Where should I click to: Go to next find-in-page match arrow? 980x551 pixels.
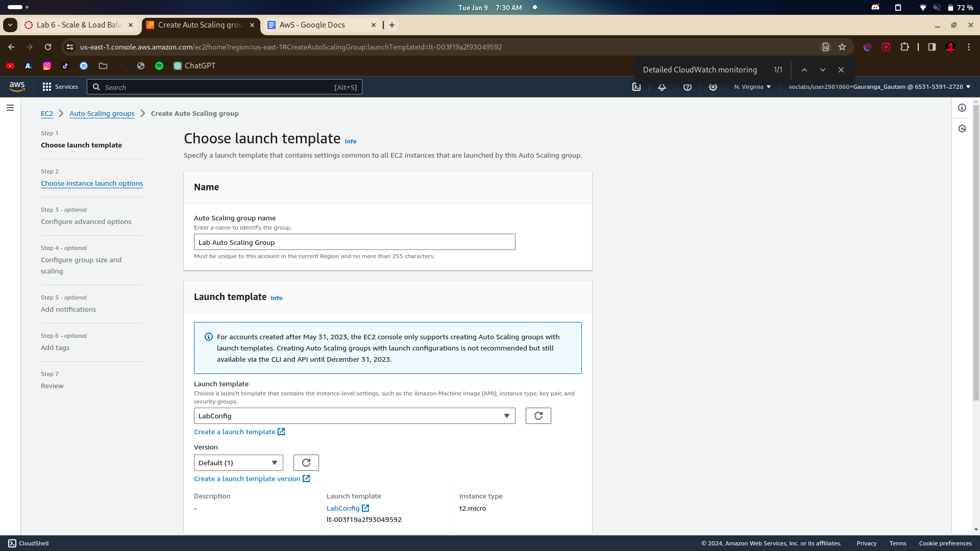click(x=822, y=70)
